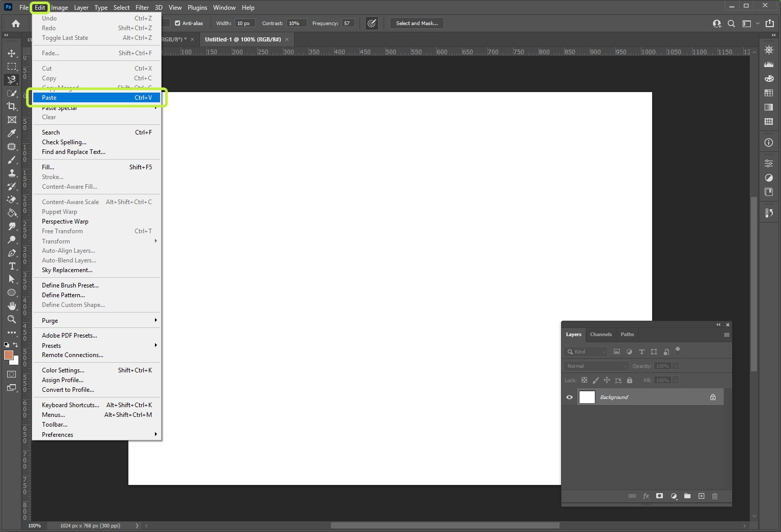Click Create new group folder icon
Screen dimensions: 781x532
(687, 496)
